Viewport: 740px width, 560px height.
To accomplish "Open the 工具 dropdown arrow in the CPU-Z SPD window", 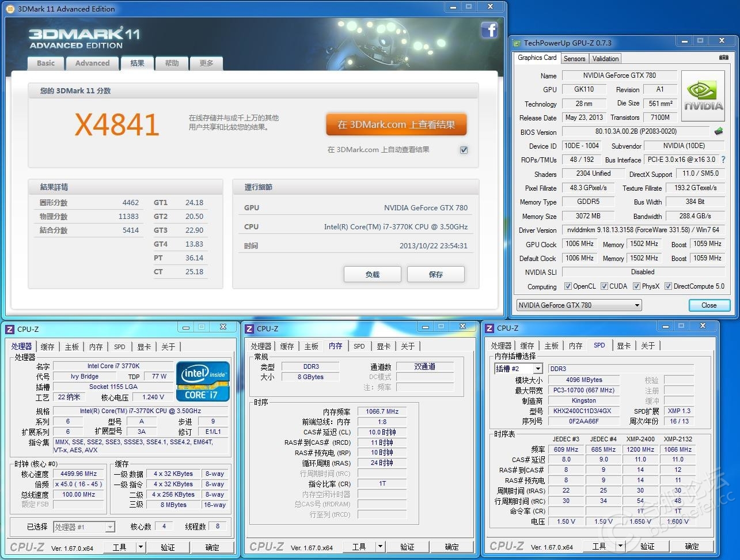I will 620,546.
